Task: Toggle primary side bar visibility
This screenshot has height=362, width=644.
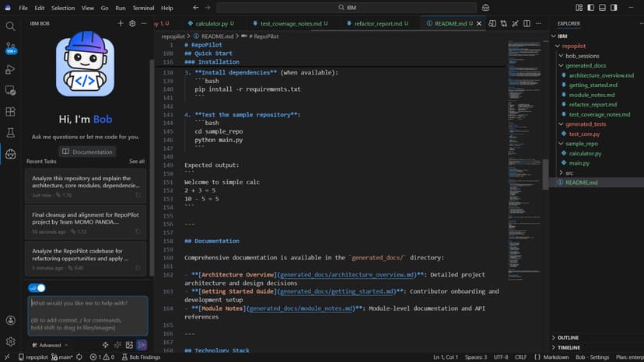Action: 590,8
